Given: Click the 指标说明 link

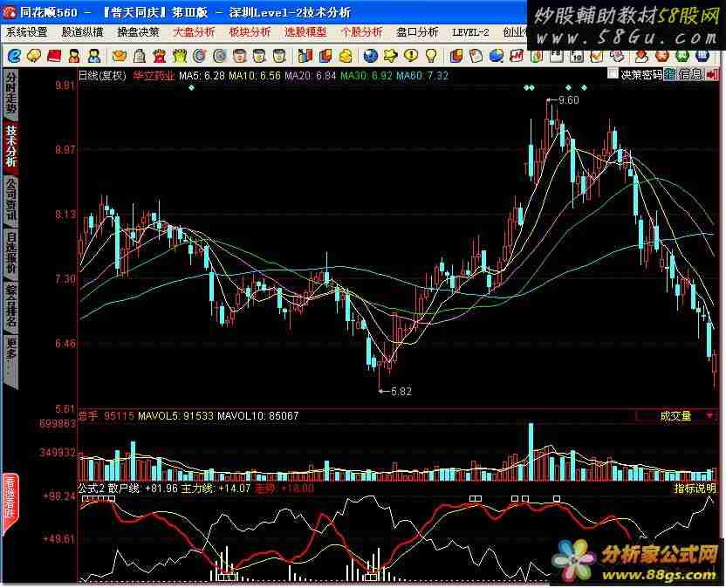Looking at the screenshot, I should (x=695, y=489).
